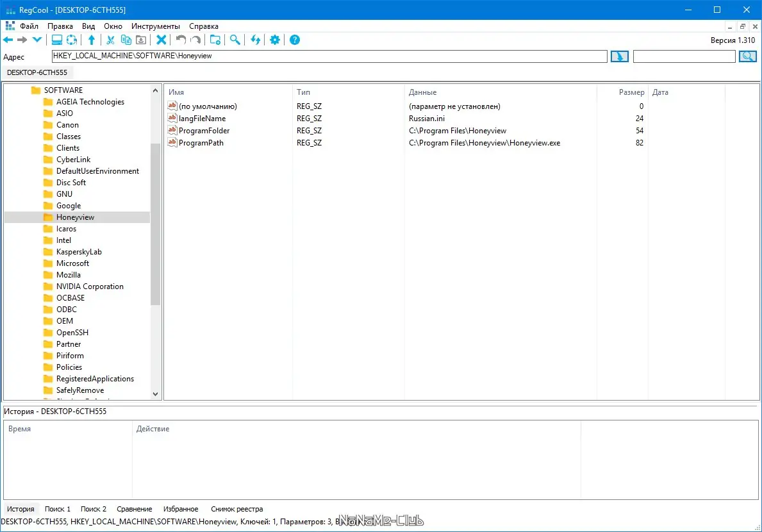Switch to the Поиск 1 tab
The image size is (762, 532).
click(57, 509)
